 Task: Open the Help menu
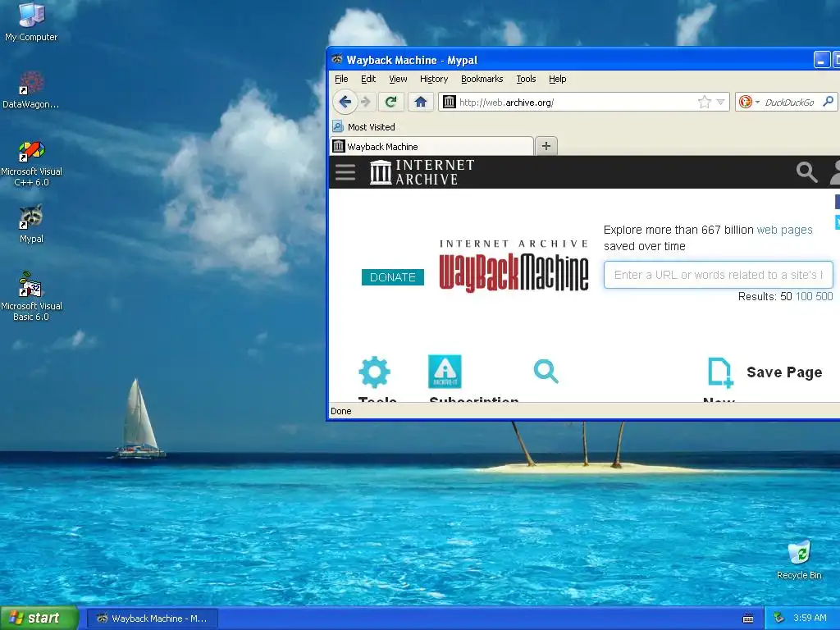tap(558, 79)
